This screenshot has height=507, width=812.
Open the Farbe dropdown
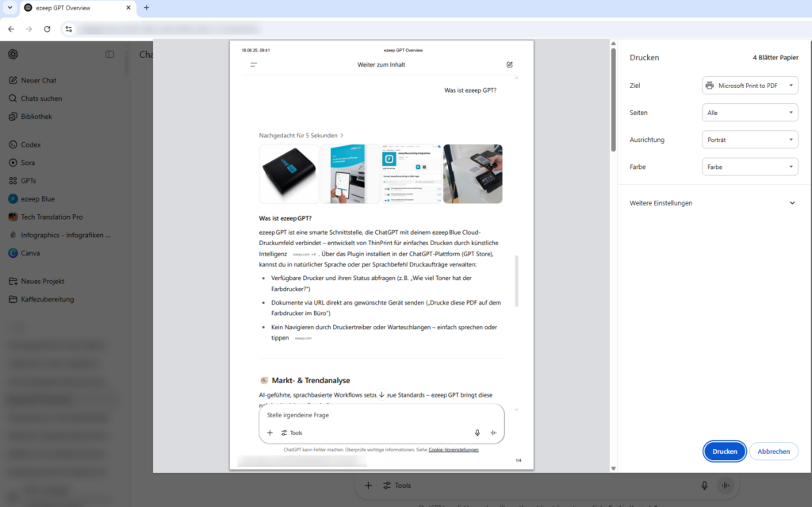pyautogui.click(x=750, y=167)
